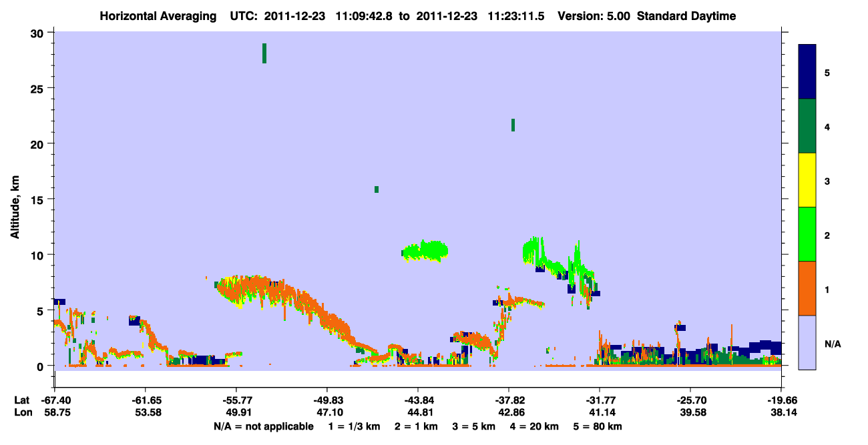The image size is (868, 445).
Task: Click the 'Lat' row label
Action: [22, 400]
